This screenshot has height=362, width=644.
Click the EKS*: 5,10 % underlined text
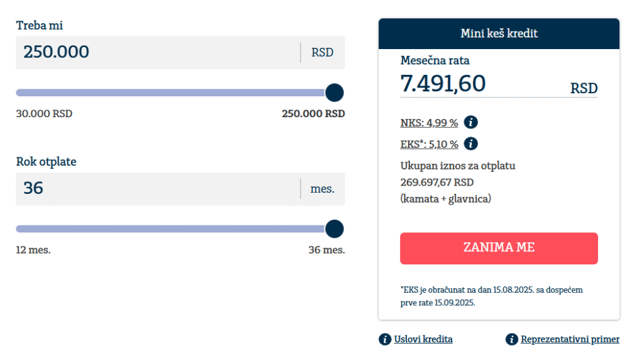429,144
